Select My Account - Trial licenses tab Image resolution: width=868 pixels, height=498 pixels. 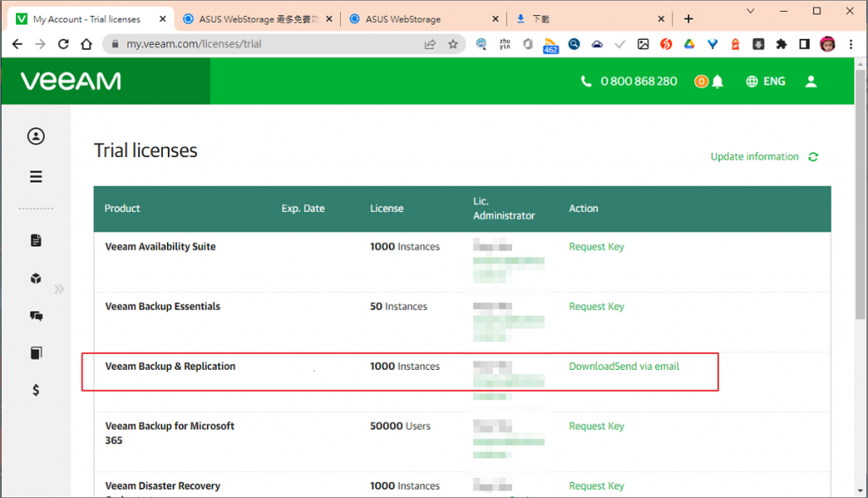(88, 19)
